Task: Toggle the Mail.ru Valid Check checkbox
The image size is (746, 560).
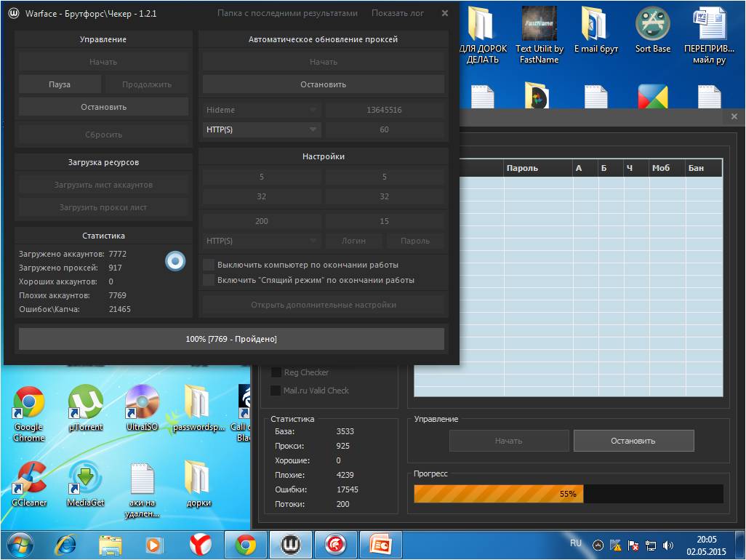Action: point(276,390)
